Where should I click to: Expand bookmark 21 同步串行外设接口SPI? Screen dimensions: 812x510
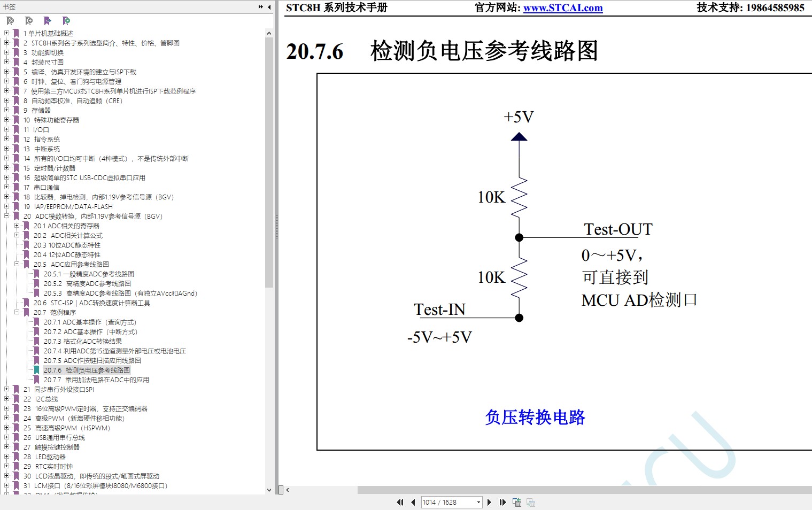click(x=6, y=389)
